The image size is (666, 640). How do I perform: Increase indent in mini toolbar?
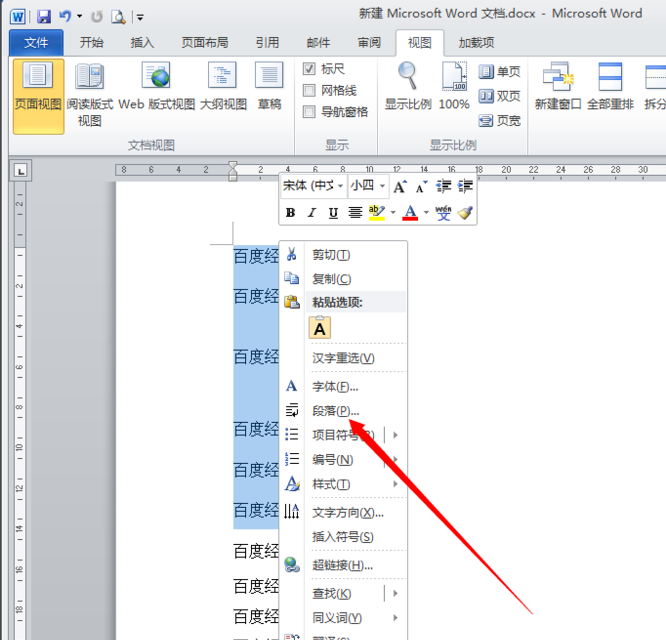(x=465, y=186)
